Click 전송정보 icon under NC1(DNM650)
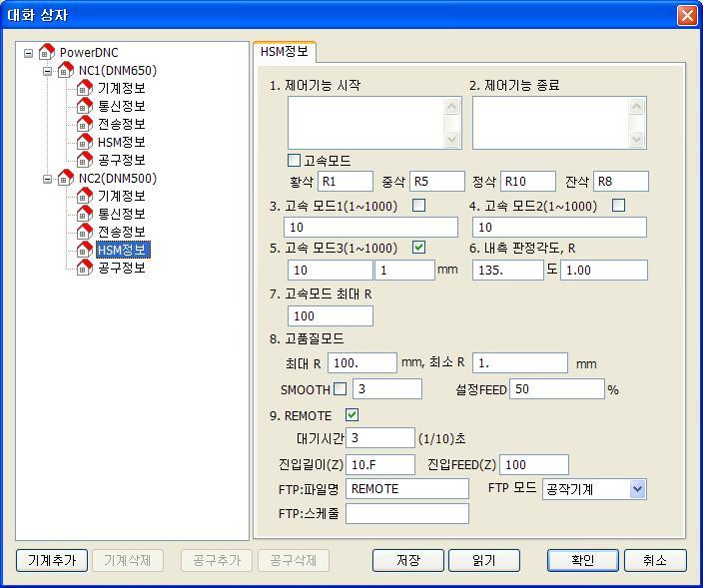Image resolution: width=703 pixels, height=588 pixels. tap(84, 124)
